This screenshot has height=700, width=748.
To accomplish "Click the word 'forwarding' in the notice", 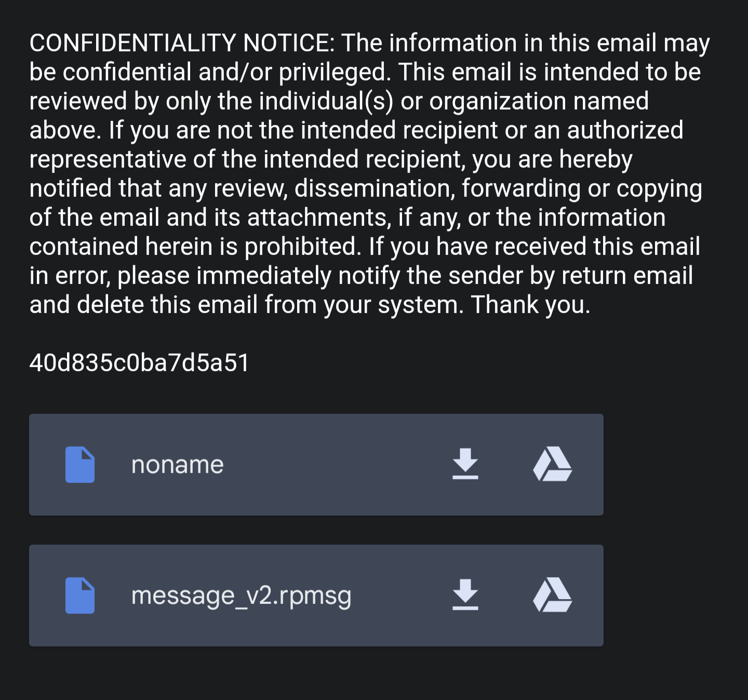I will click(521, 189).
